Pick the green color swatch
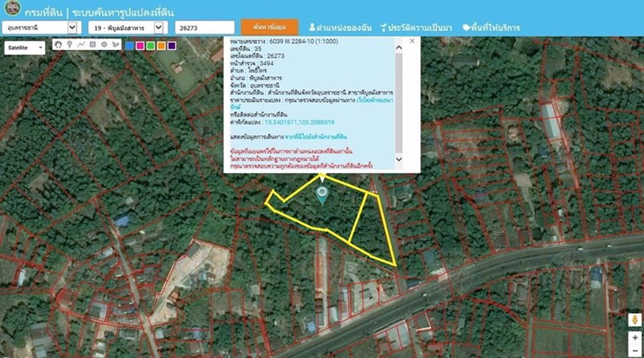Screen dimensions: 644x358 point(151,46)
